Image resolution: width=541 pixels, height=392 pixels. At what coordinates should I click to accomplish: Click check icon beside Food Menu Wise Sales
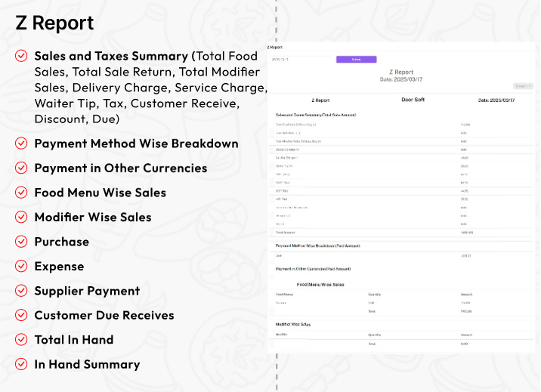(21, 193)
